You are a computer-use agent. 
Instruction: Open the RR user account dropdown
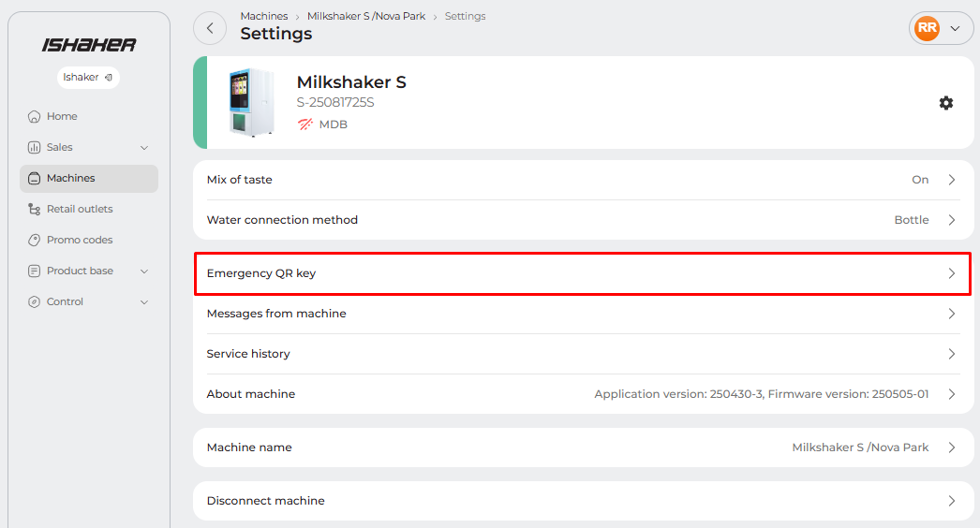pos(941,28)
